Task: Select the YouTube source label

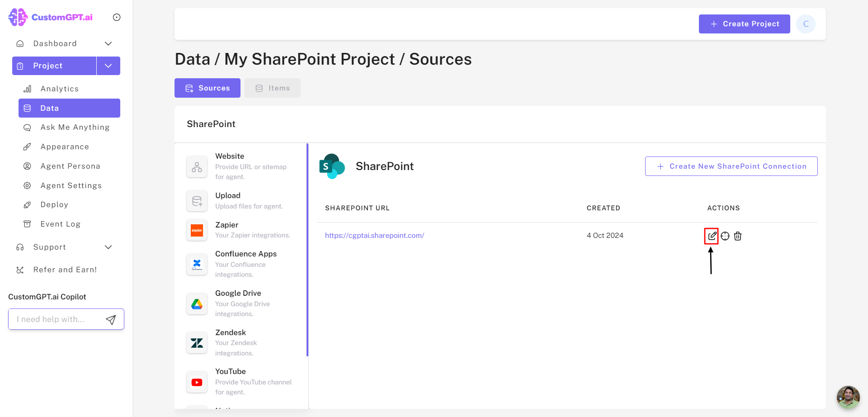Action: pos(231,371)
